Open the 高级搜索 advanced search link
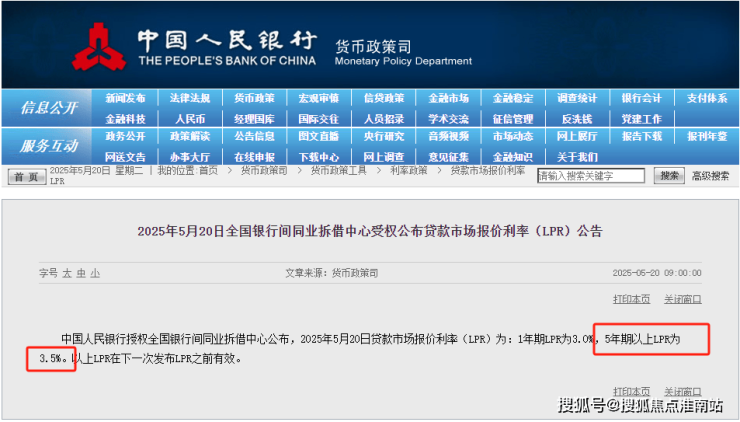 click(710, 176)
